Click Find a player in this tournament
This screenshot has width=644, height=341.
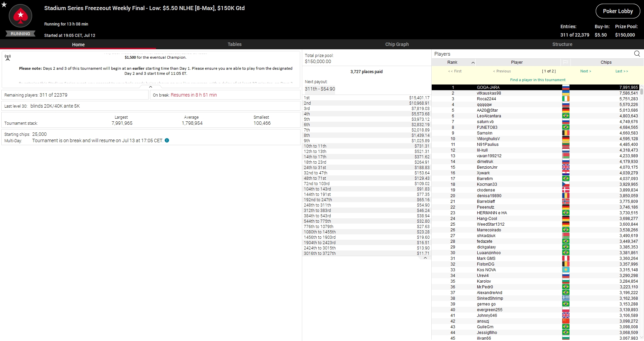coord(538,80)
